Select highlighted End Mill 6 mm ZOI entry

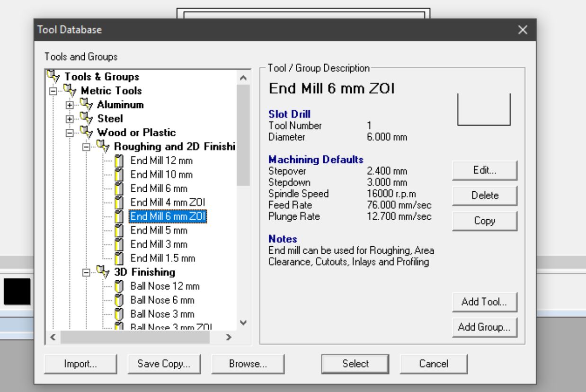(x=168, y=216)
